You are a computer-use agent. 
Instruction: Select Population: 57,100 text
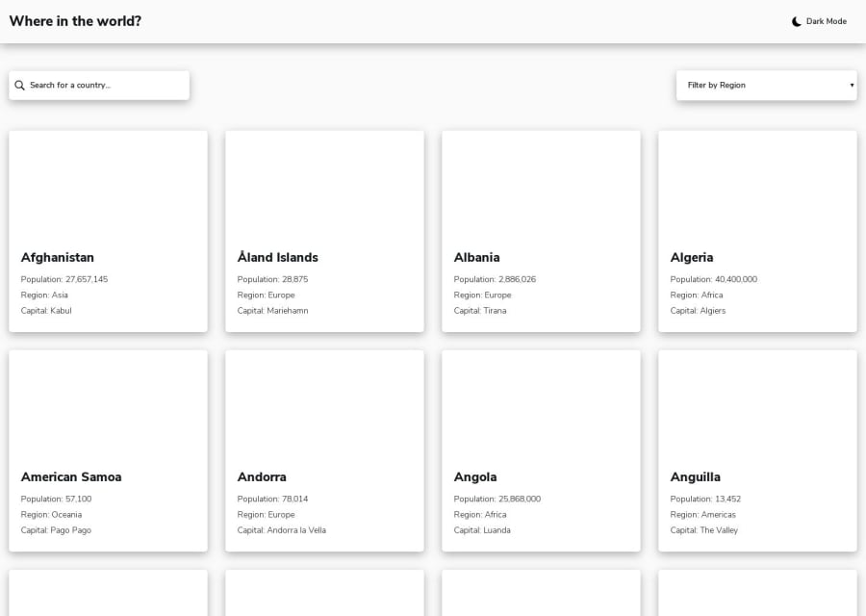(x=57, y=499)
